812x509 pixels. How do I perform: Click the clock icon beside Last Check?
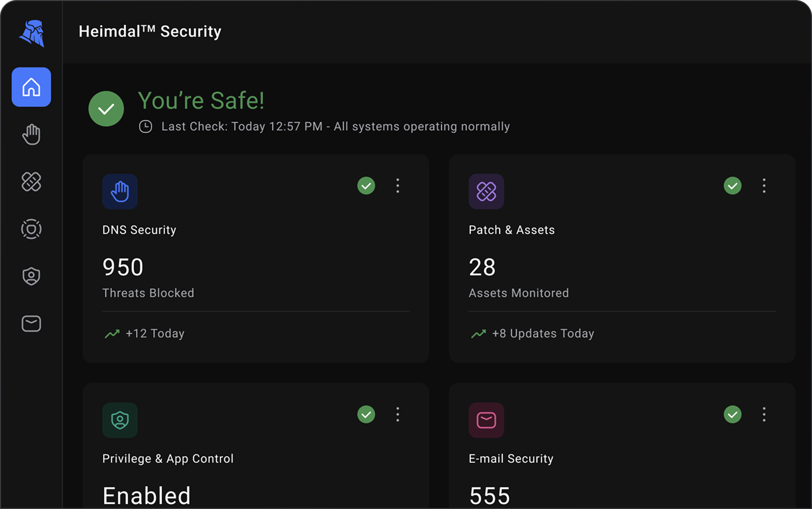146,126
